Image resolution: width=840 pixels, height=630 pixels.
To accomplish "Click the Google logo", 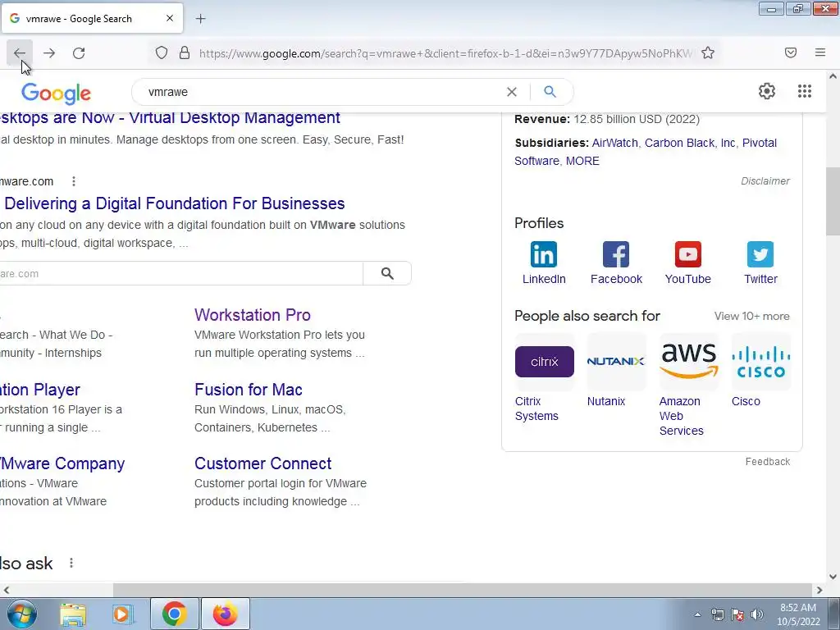I will 57,94.
